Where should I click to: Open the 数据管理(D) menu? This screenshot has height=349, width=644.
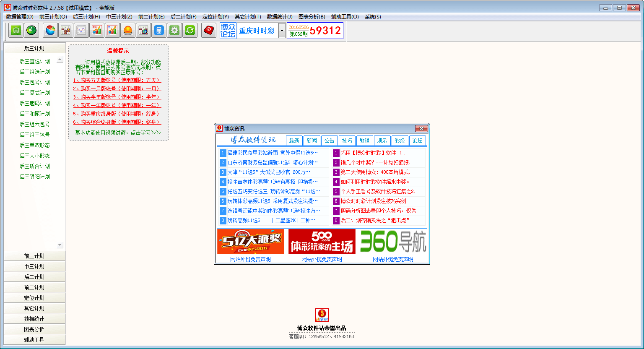(20, 17)
